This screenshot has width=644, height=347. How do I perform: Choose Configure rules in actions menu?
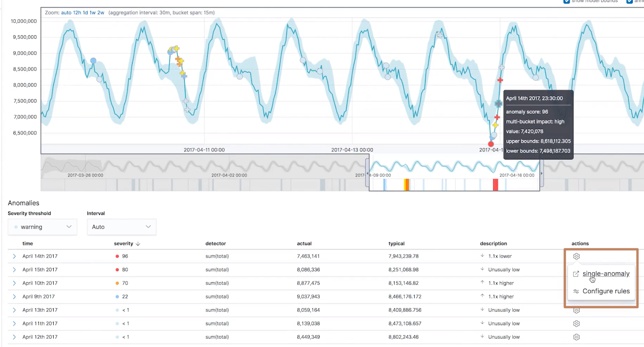click(x=606, y=291)
